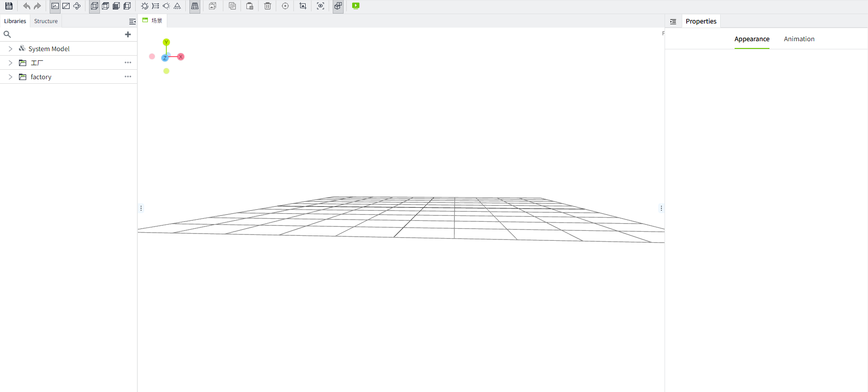
Task: Click the green preview play icon
Action: [356, 6]
